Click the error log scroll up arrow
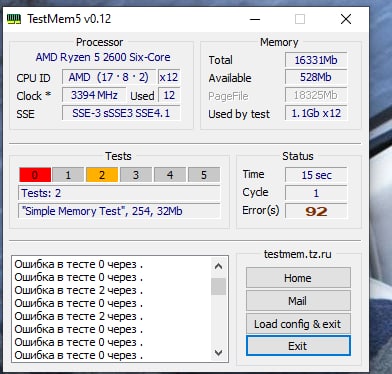The image size is (392, 374). coord(219,266)
